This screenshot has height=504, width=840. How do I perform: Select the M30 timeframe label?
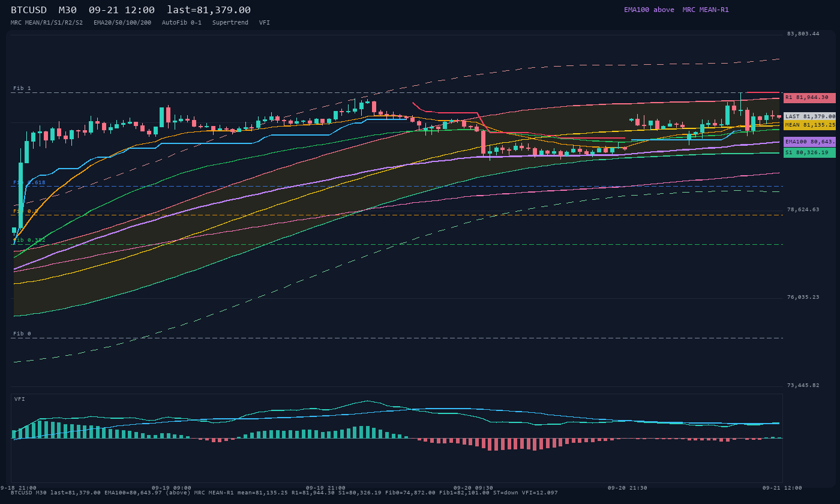pyautogui.click(x=67, y=10)
